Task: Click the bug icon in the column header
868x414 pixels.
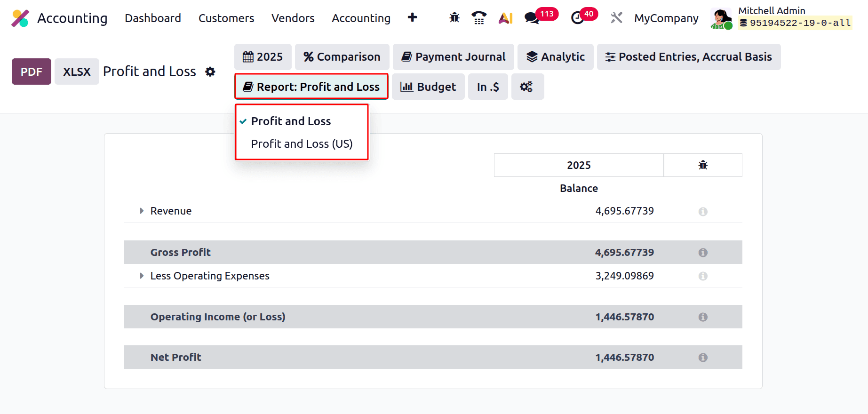Action: click(703, 165)
